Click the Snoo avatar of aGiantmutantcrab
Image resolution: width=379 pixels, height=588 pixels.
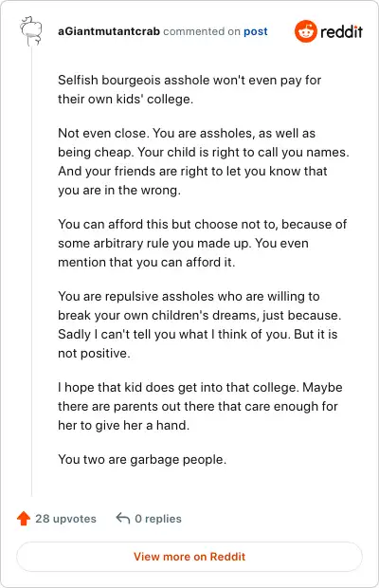coord(31,31)
